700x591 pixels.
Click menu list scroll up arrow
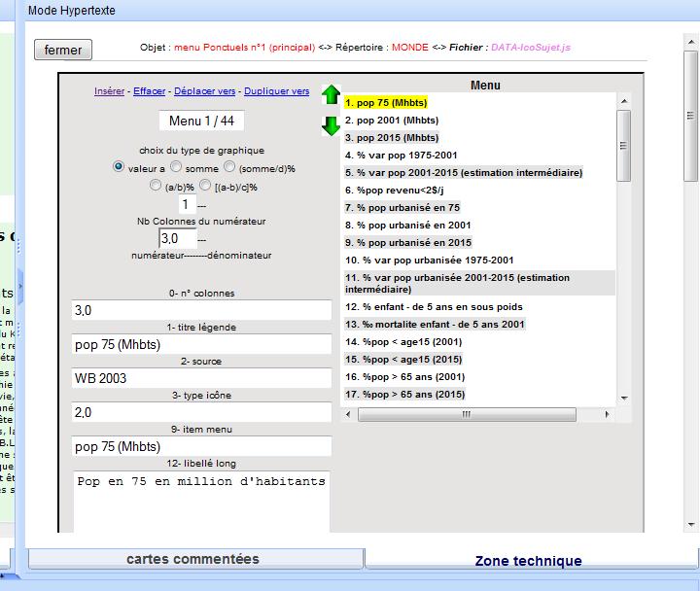[x=623, y=101]
